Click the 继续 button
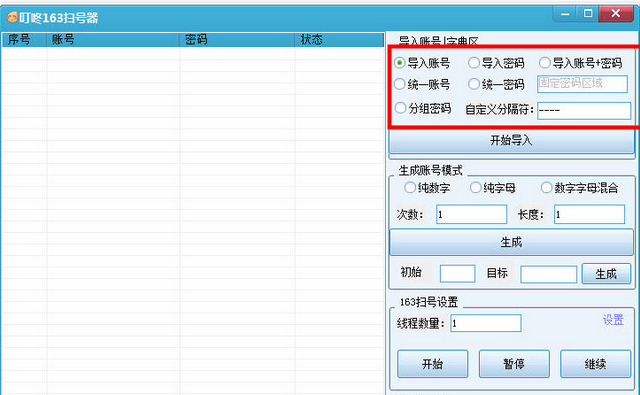 (595, 364)
